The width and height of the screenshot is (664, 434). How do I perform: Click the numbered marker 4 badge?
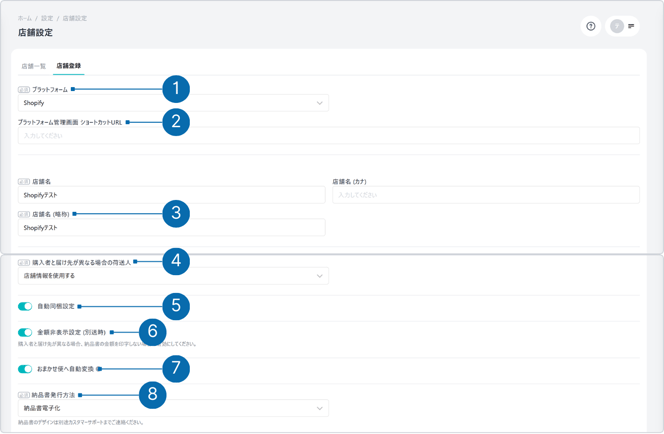[x=176, y=261]
